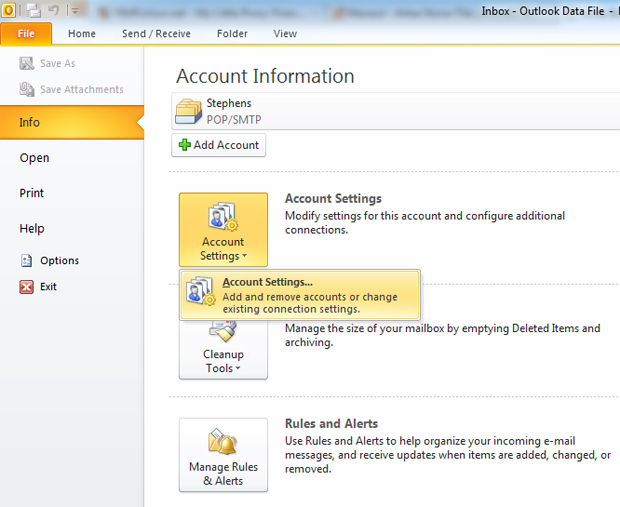The width and height of the screenshot is (620, 507).
Task: Click the Account Information heading
Action: pos(265,76)
